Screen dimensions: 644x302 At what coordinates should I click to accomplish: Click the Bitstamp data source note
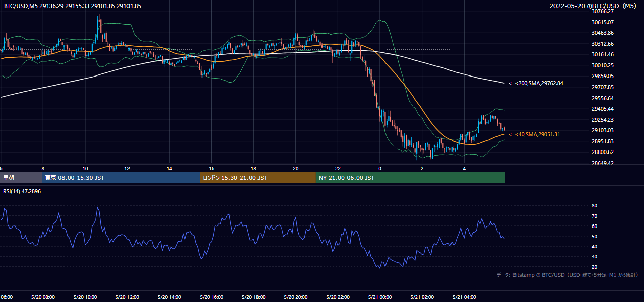point(568,275)
